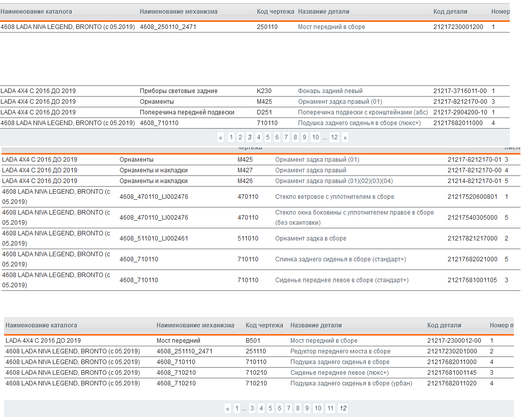Open 'Спинка заднего сиденья в сборе (стандарт+)' part

tap(340, 259)
